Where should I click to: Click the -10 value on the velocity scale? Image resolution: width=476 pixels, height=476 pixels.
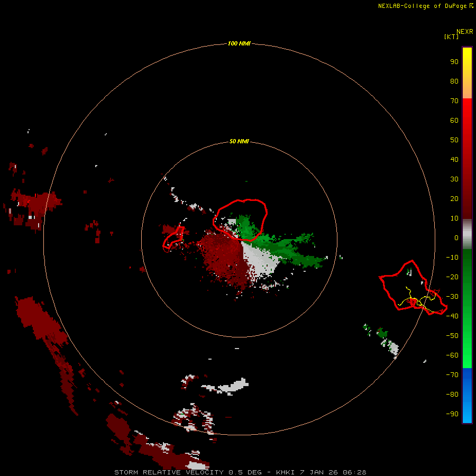[452, 258]
